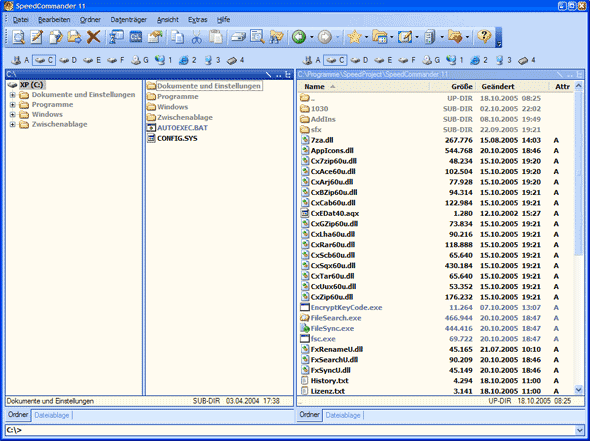Click the Move files toolbar icon

point(74,37)
